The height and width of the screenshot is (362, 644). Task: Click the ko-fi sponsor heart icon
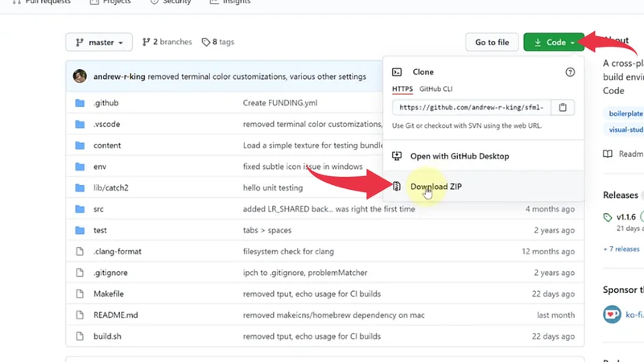tap(612, 315)
